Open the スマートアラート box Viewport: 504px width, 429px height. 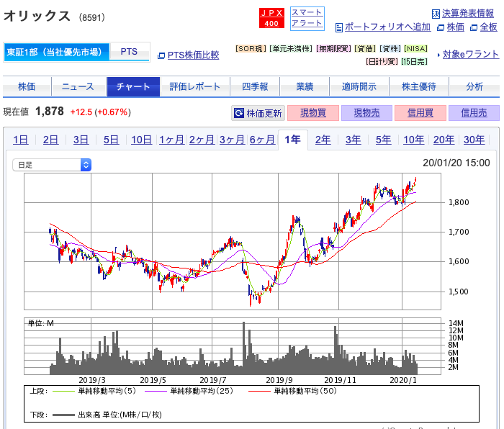(307, 19)
